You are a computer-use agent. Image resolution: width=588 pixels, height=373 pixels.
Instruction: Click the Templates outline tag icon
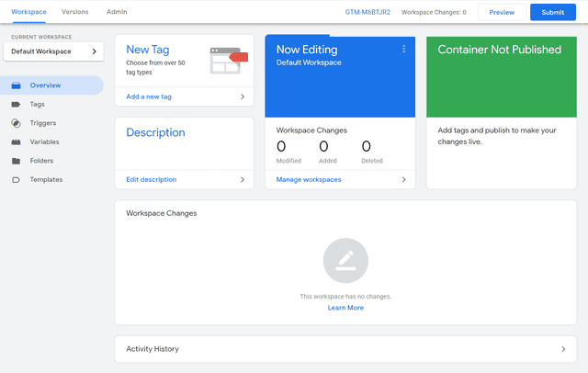point(16,180)
